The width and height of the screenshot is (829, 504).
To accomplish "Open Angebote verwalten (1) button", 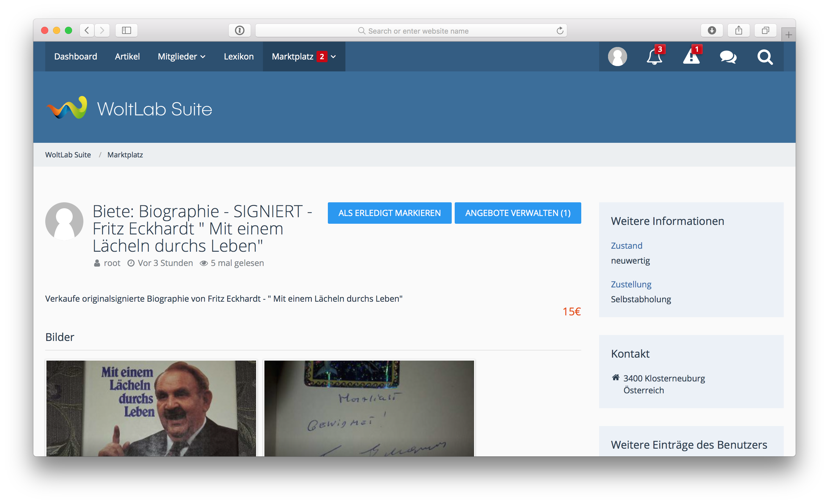I will 518,213.
